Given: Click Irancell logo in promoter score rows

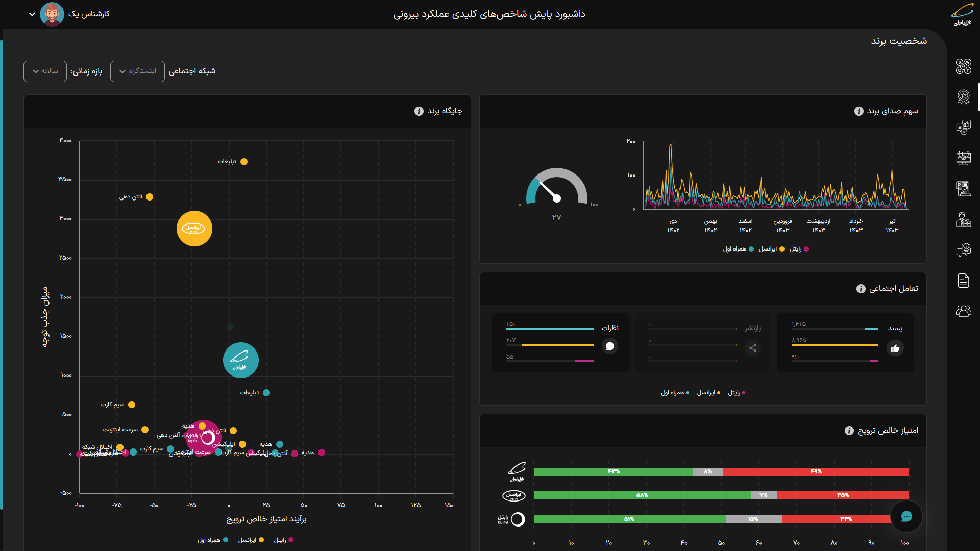Looking at the screenshot, I should coord(514,495).
